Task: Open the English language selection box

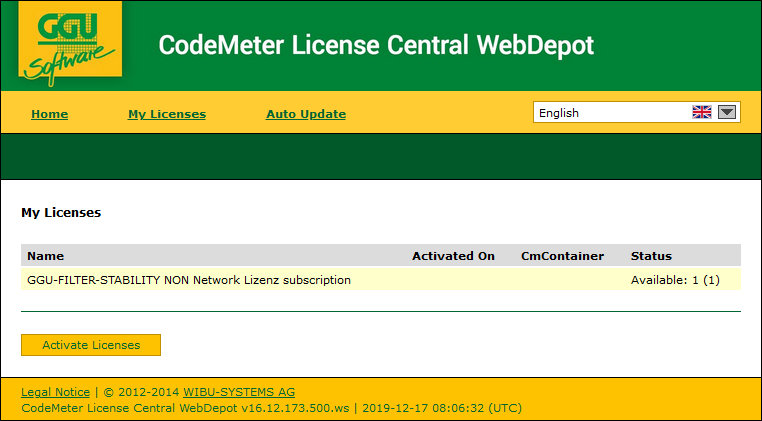Action: pos(610,113)
